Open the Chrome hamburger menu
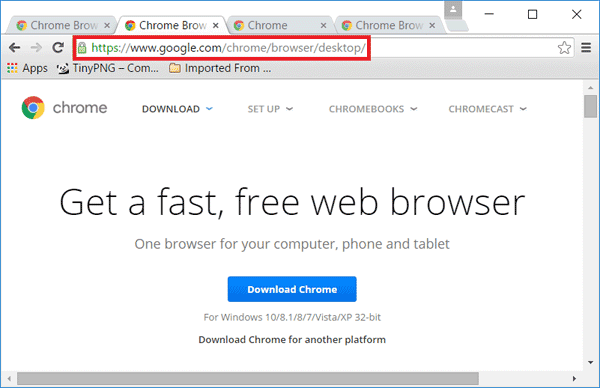600x388 pixels. pyautogui.click(x=586, y=48)
